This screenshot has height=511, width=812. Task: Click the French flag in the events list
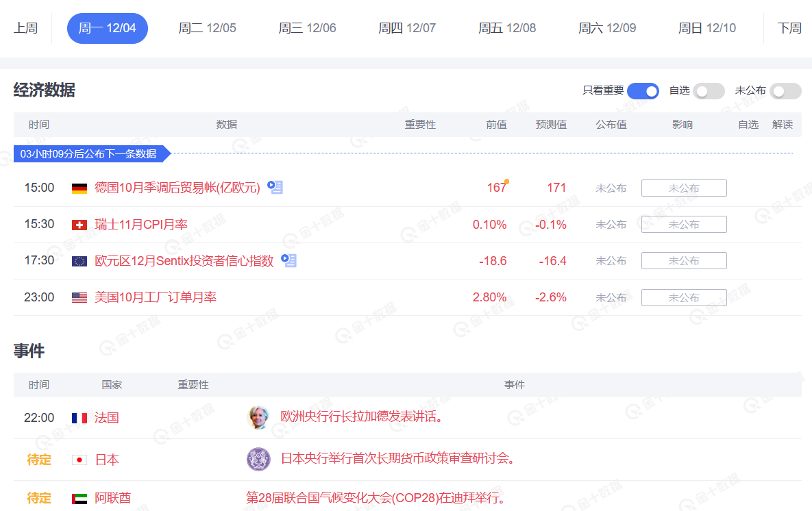[78, 419]
